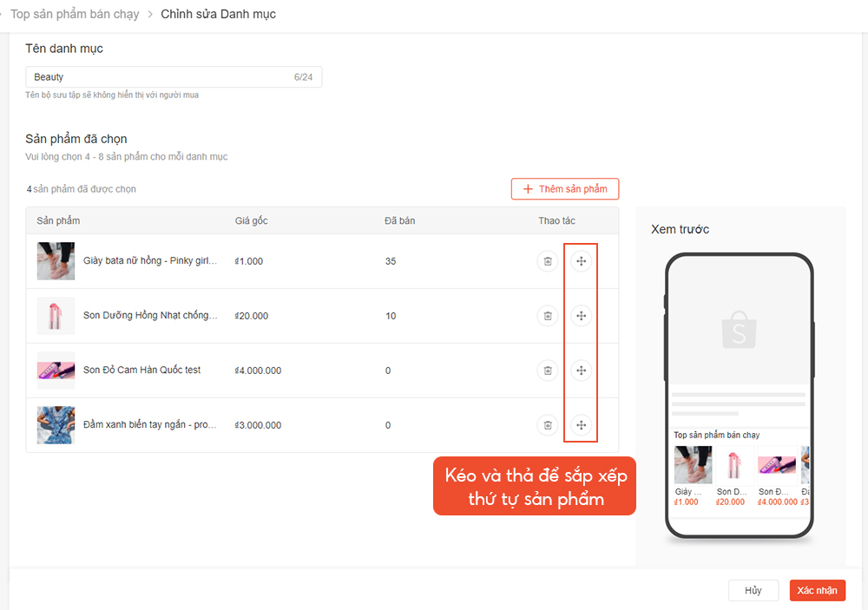Click move handle for Giày bata nữ hồng
The width and height of the screenshot is (868, 610).
click(x=581, y=261)
